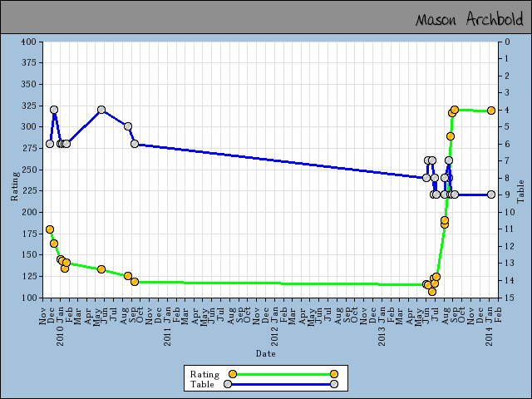The image size is (532, 399).
Task: Select the orange rating point near 289
Action: point(451,136)
